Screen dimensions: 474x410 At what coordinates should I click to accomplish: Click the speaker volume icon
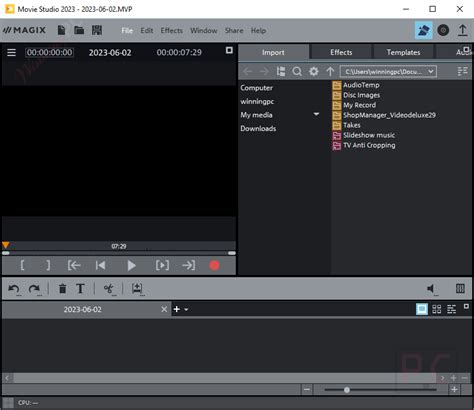click(431, 289)
